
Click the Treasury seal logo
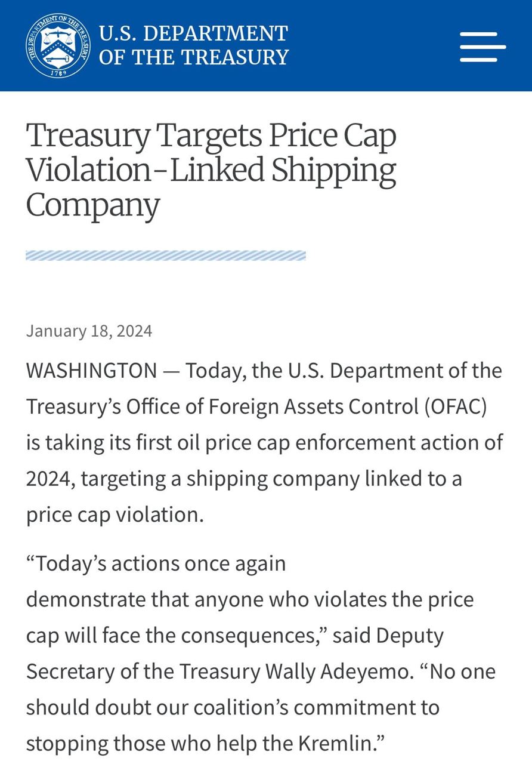point(58,45)
